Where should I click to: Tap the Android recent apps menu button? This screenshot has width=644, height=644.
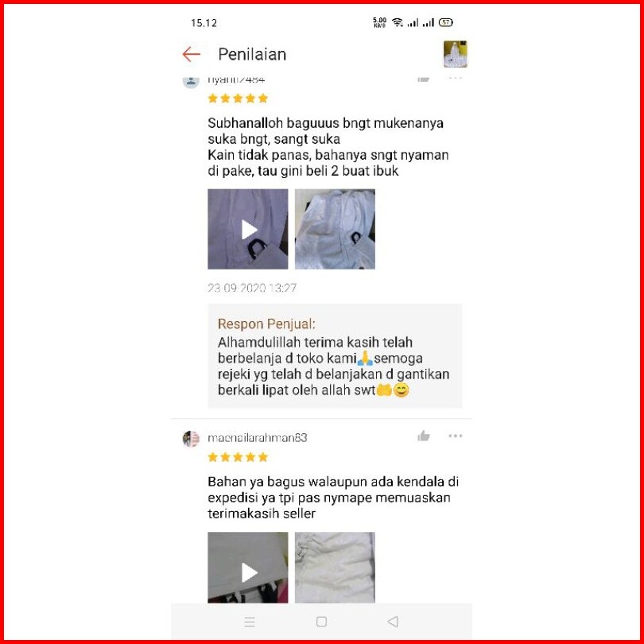tap(250, 622)
